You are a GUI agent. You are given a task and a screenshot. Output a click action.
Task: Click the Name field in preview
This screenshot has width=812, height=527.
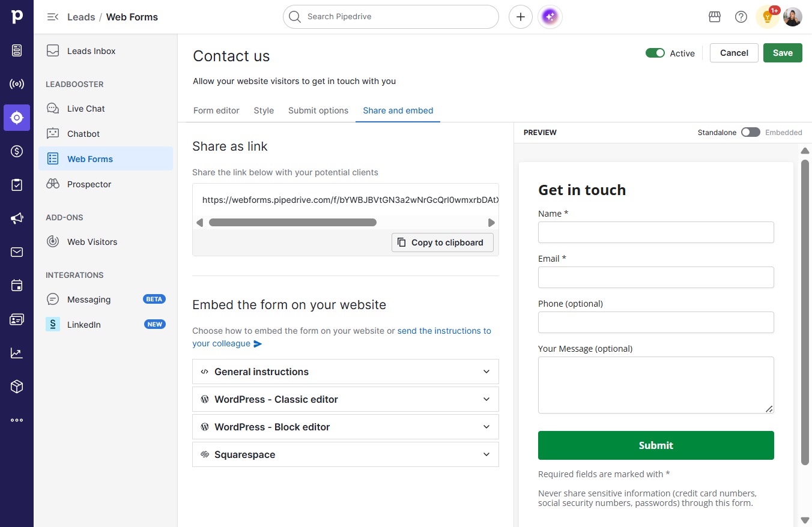656,232
